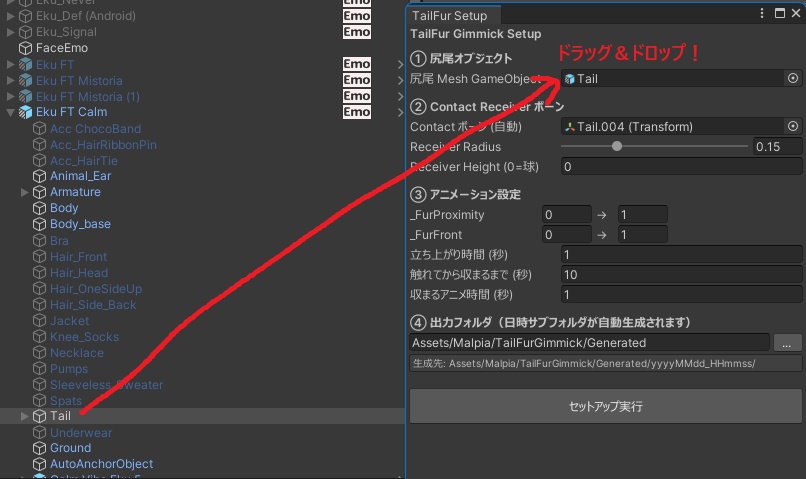Open object picker for Contact ボーン field
Screen dimensions: 806x479
click(793, 126)
